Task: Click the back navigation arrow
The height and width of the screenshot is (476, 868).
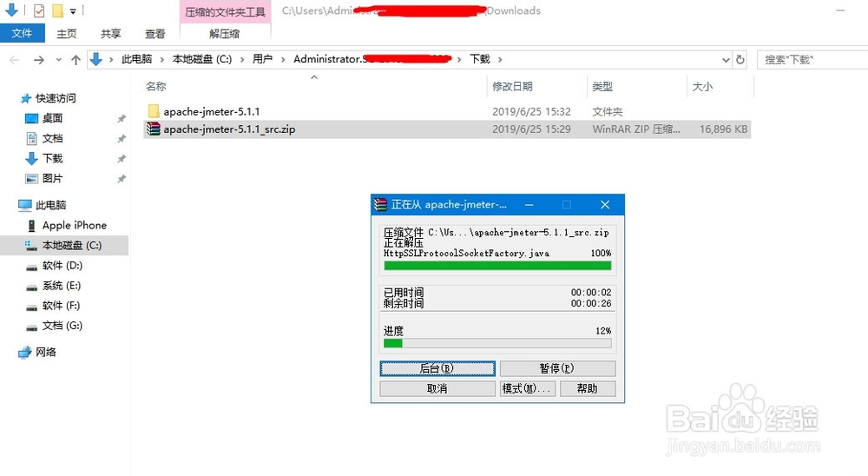Action: (15, 60)
